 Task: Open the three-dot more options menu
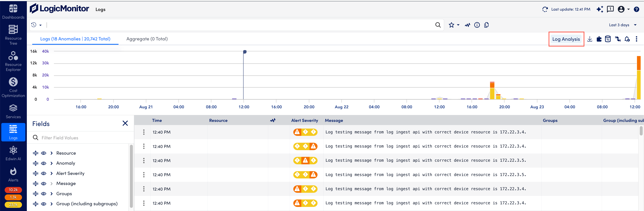(x=637, y=39)
